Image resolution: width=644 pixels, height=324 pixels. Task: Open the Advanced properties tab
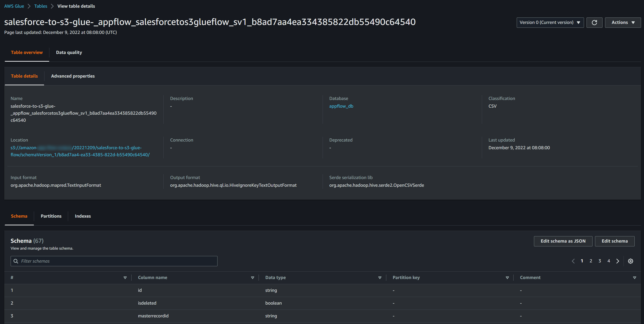point(73,76)
